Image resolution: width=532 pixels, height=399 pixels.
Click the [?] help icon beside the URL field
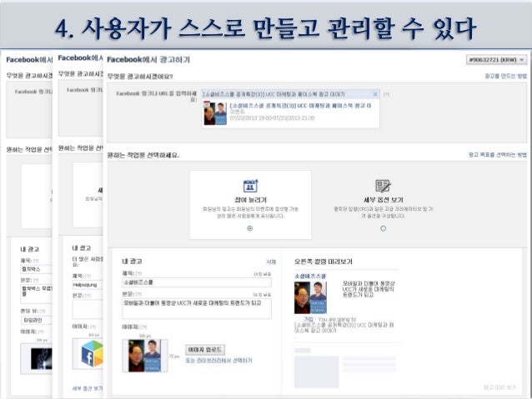(x=386, y=94)
